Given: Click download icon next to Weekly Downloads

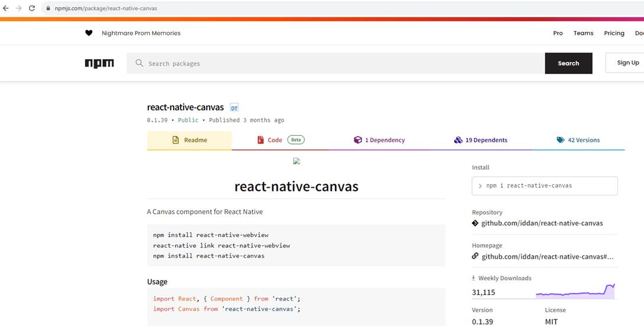Looking at the screenshot, I should click(x=474, y=278).
